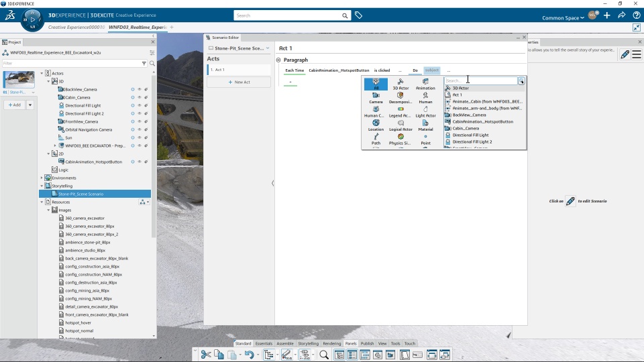Select the Point category icon
Screen dimensions: 644x362
click(x=425, y=137)
